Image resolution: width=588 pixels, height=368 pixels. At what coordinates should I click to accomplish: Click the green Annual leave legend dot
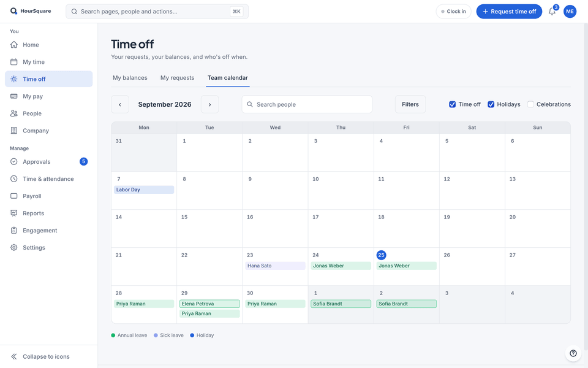point(113,335)
